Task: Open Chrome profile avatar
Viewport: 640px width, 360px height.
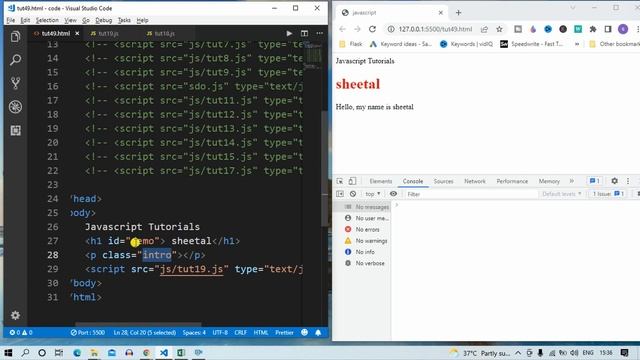Action: 623,29
